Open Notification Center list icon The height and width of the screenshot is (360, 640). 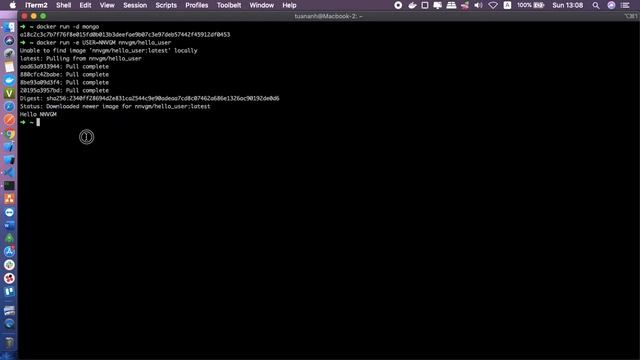625,5
